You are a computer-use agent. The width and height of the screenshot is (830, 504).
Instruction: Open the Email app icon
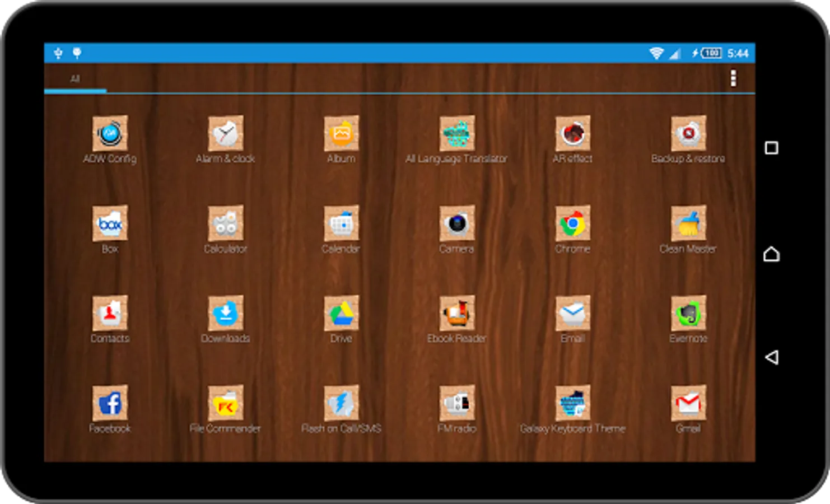(x=572, y=313)
